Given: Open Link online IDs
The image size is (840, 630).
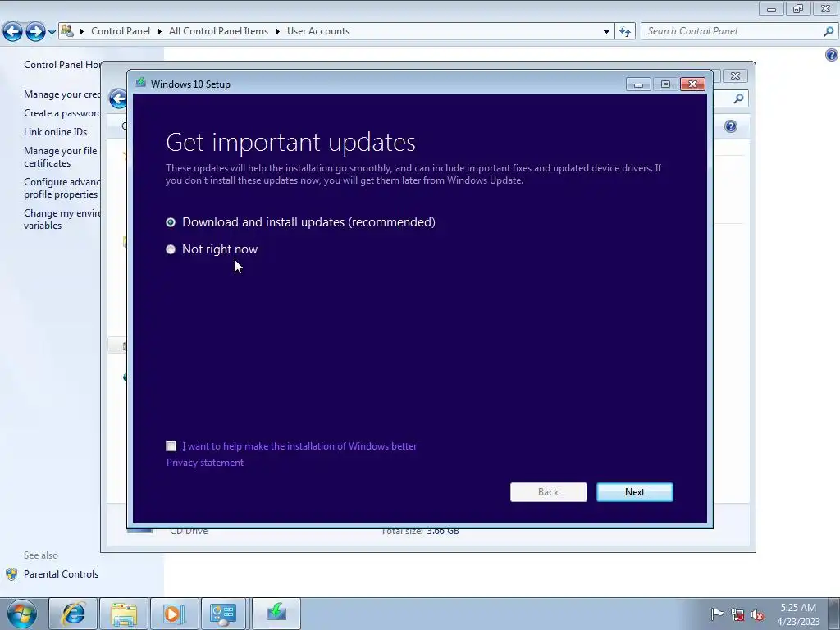Looking at the screenshot, I should [x=55, y=132].
